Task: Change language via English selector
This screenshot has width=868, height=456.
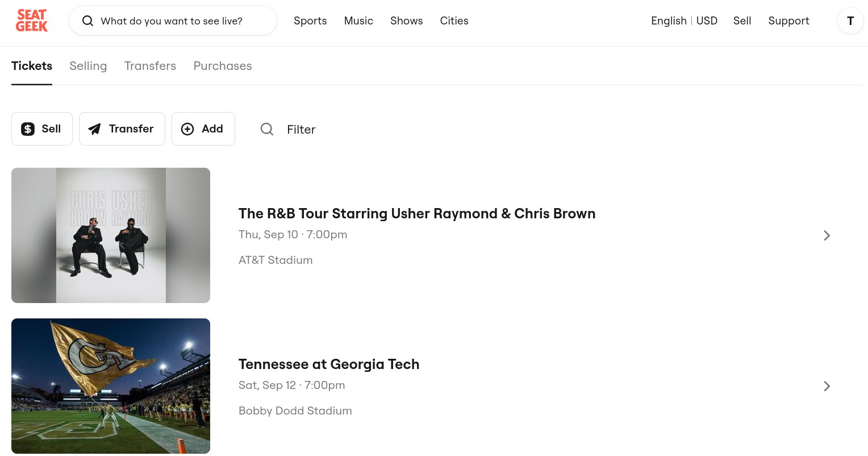Action: (x=669, y=21)
